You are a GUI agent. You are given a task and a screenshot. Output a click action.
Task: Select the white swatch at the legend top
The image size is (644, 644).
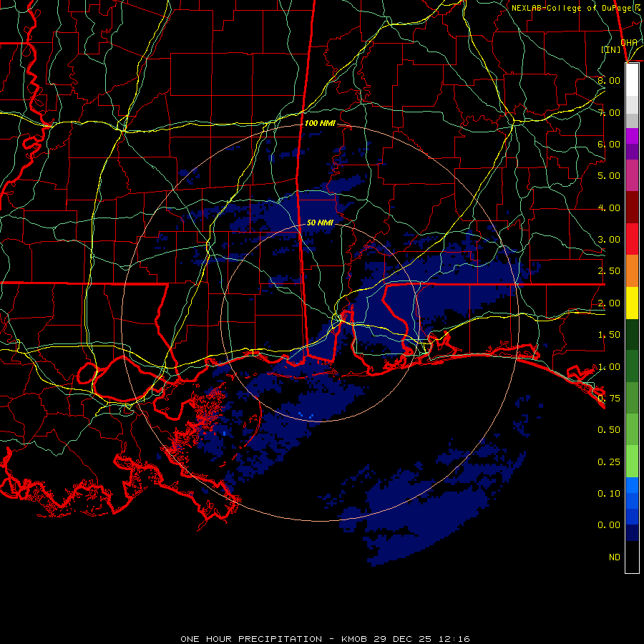pyautogui.click(x=632, y=80)
